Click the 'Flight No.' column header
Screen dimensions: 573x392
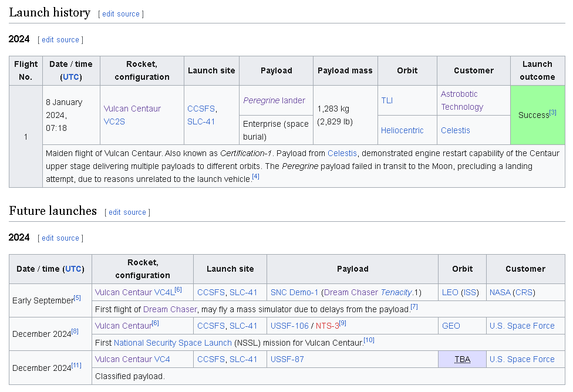[x=26, y=70]
